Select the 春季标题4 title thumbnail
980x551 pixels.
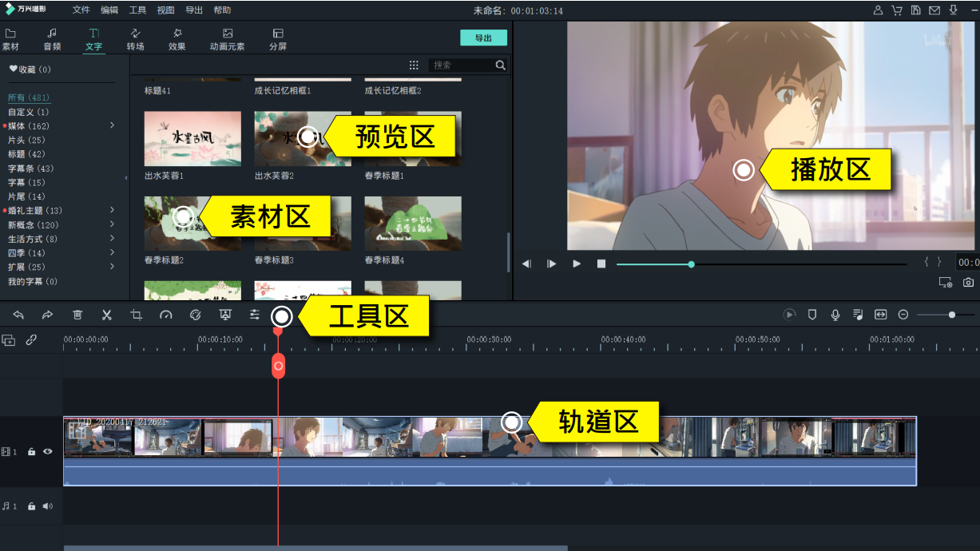click(x=413, y=224)
